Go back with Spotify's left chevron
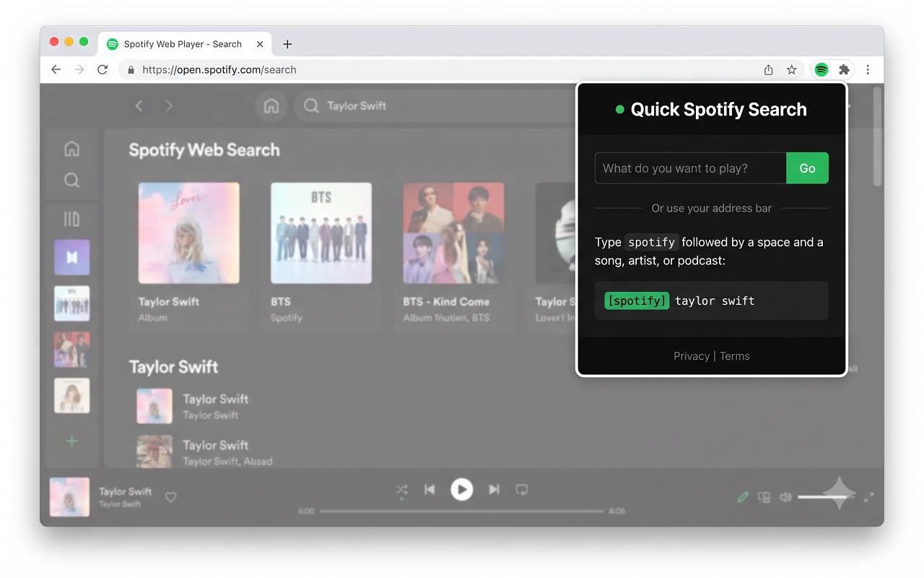Image resolution: width=924 pixels, height=578 pixels. 139,106
